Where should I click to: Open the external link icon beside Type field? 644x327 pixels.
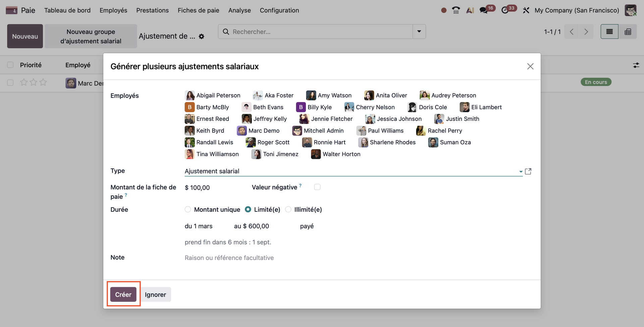tap(528, 171)
